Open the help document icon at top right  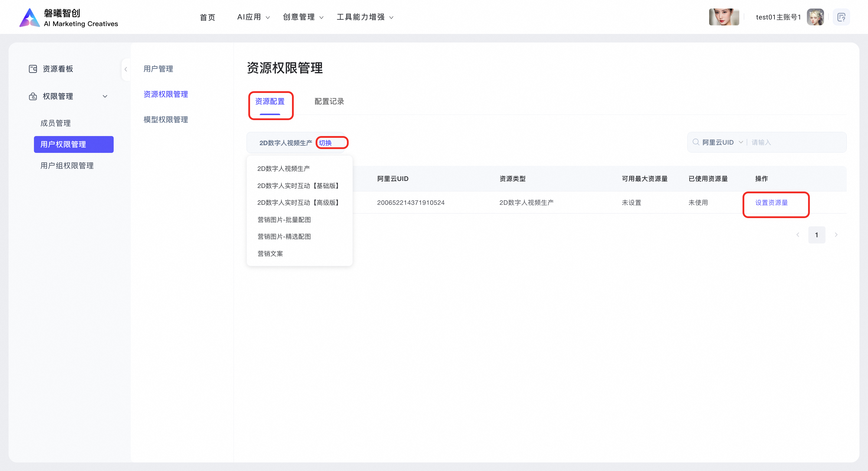click(x=841, y=17)
